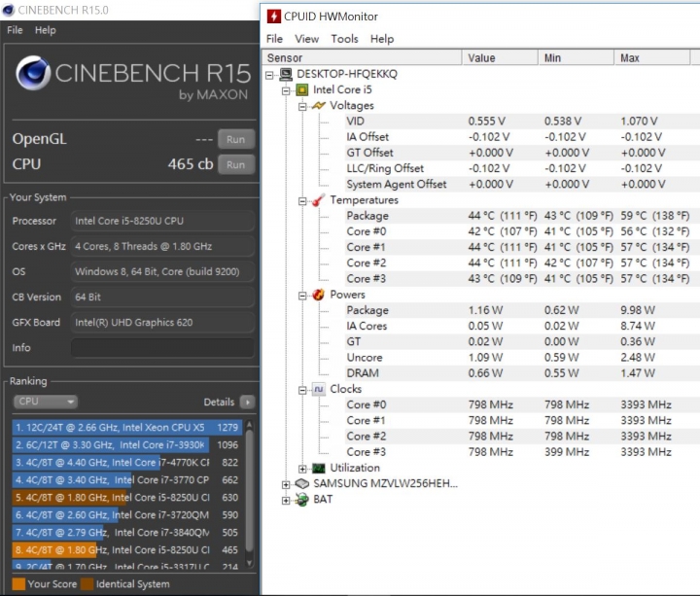Open HWMonitor Help menu

(x=382, y=39)
